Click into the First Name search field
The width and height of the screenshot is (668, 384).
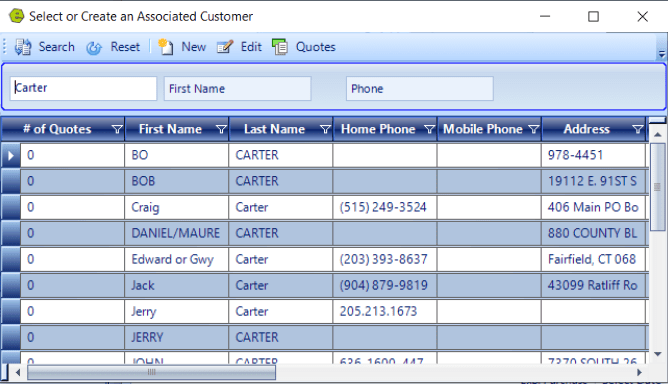(x=237, y=89)
